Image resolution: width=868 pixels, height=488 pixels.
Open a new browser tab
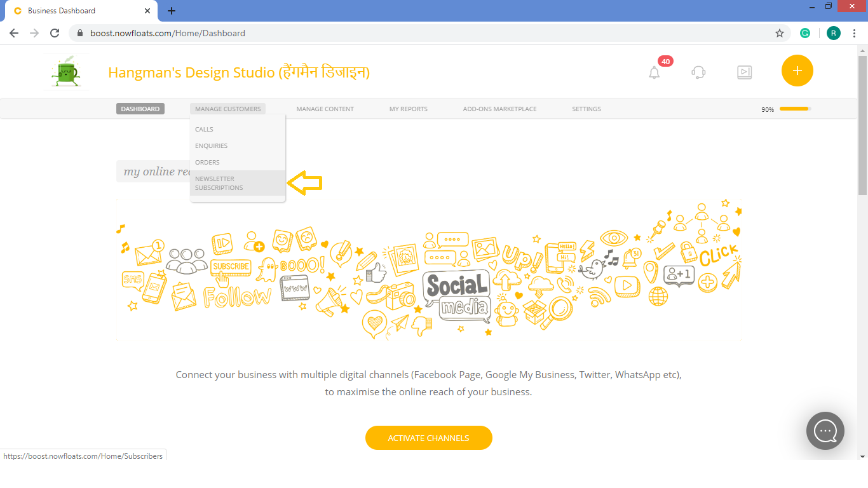pos(172,11)
